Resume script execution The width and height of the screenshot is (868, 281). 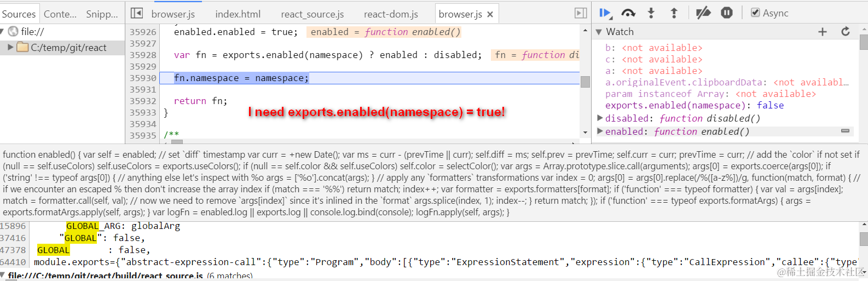click(x=605, y=13)
